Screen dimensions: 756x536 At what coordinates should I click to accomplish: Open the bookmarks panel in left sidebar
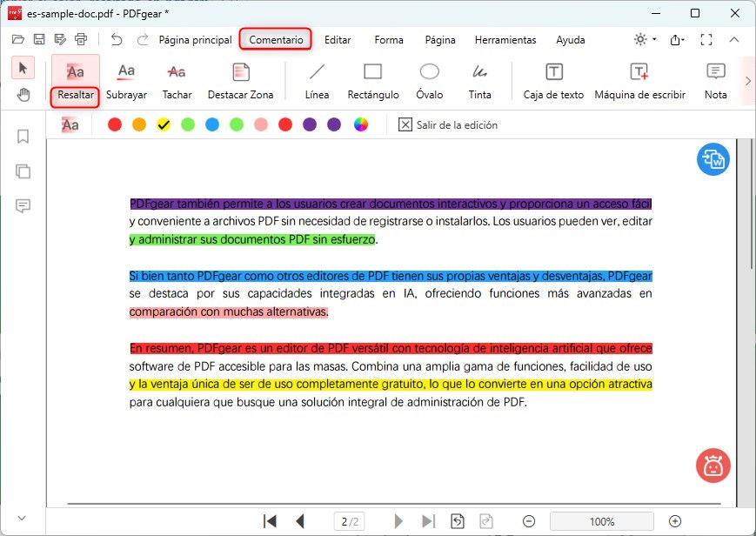click(x=23, y=137)
